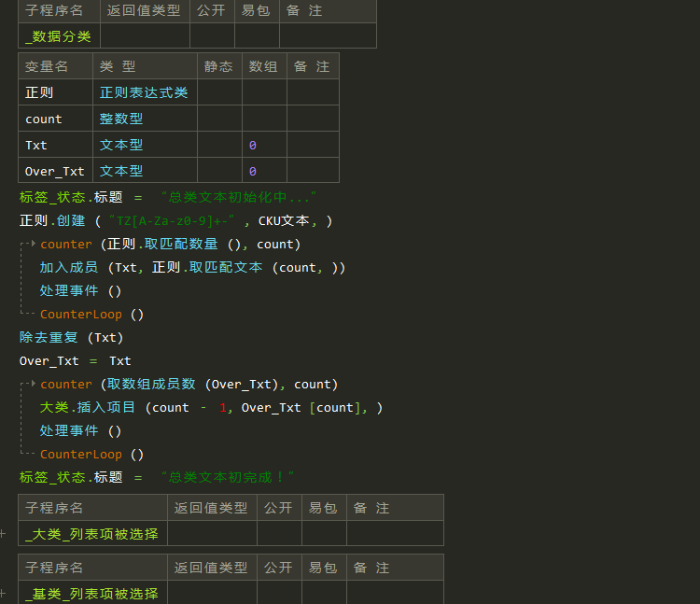Image resolution: width=700 pixels, height=604 pixels.
Task: Click the CKU文本 argument
Action: tap(284, 220)
